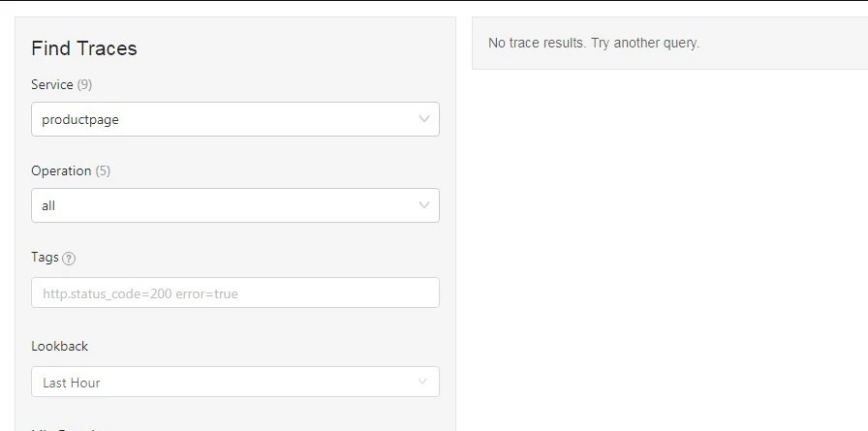This screenshot has height=431, width=868.
Task: Click the Find Traces heading
Action: [84, 48]
